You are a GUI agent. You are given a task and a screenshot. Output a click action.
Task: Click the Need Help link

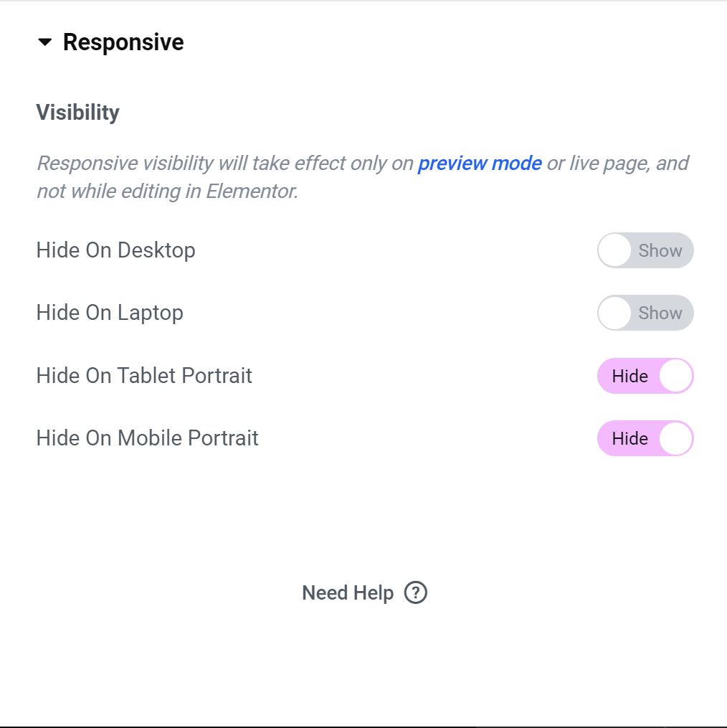347,592
